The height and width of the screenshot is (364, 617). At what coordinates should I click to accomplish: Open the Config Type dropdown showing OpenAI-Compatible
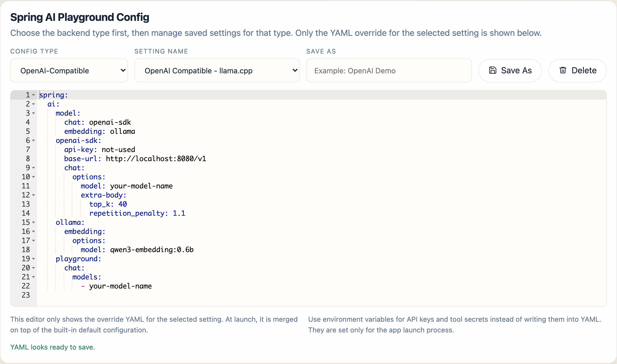coord(69,70)
